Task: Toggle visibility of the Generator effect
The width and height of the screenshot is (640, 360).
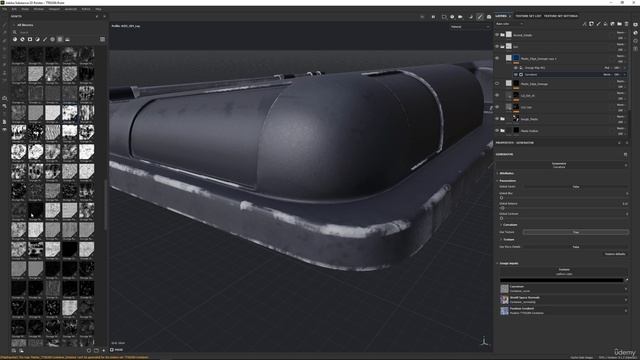Action: (516, 75)
